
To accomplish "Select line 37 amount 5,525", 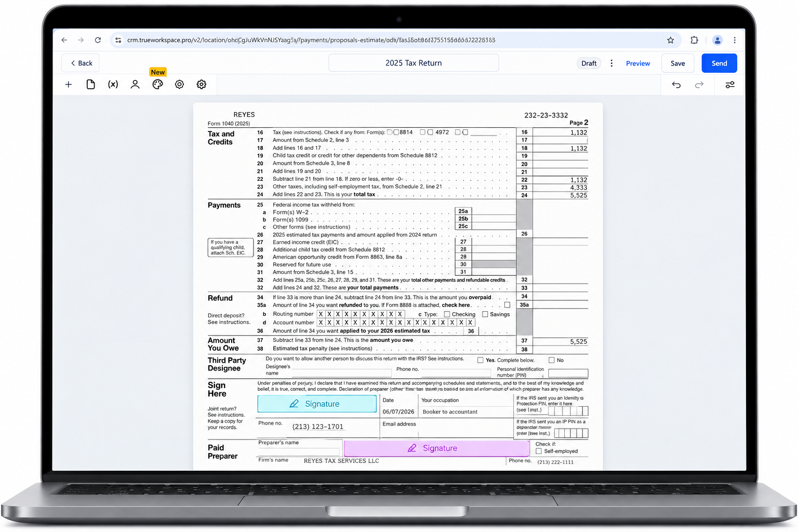I will (579, 341).
